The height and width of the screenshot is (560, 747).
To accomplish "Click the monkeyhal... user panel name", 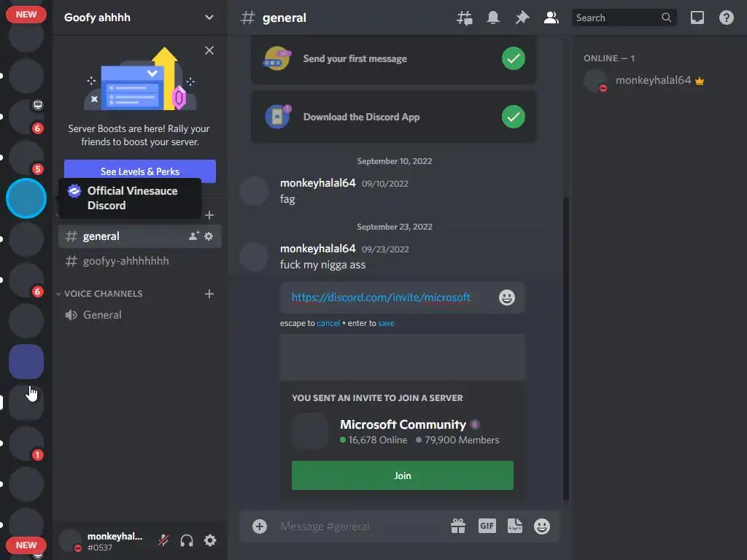I will point(115,536).
